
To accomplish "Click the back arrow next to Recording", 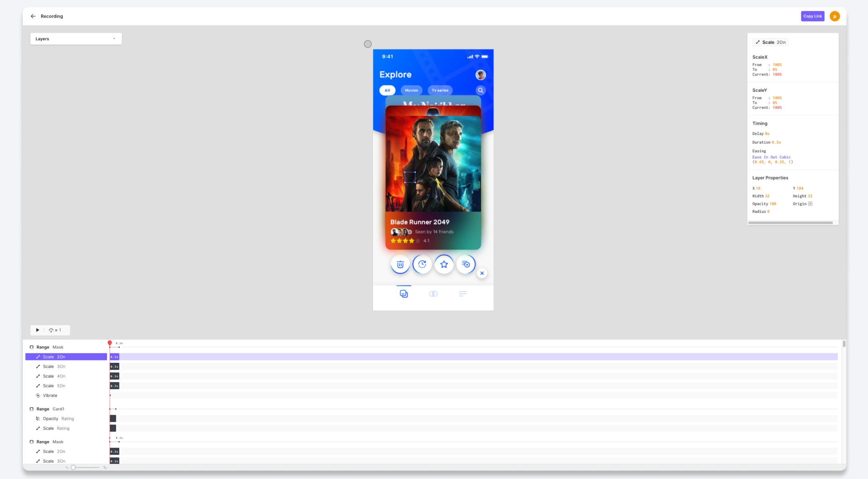I will (x=33, y=16).
